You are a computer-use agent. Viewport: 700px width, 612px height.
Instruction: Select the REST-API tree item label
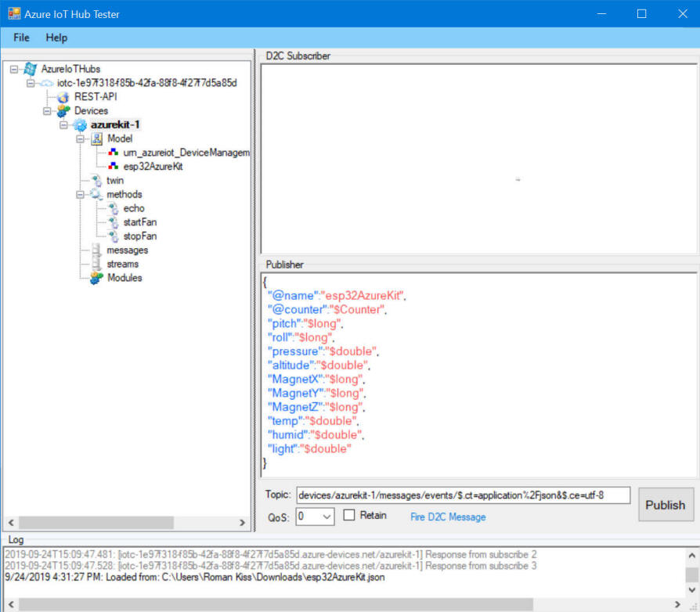pos(96,97)
